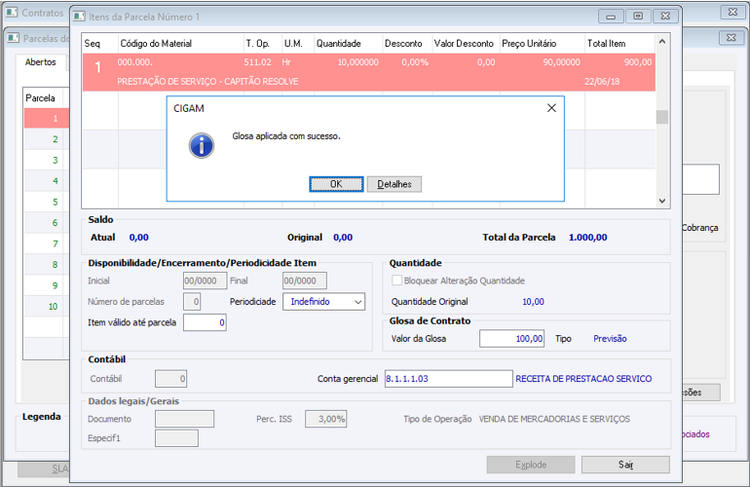Select Parcela 9 in the Parcelas list
This screenshot has width=750, height=487.
click(47, 285)
